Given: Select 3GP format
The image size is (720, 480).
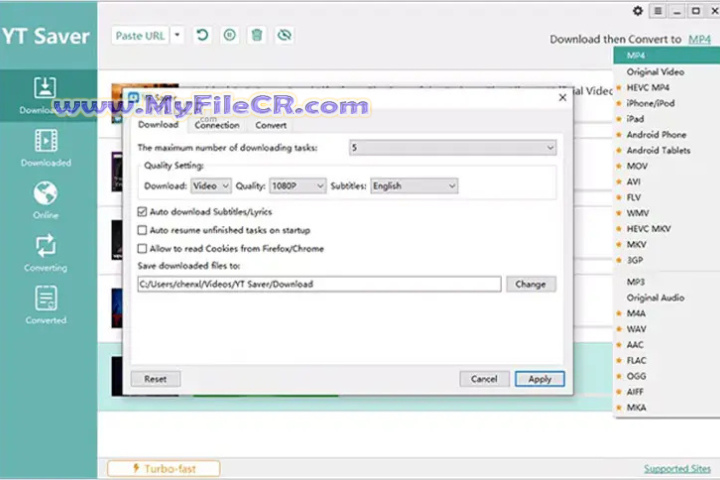Looking at the screenshot, I should coord(667,260).
